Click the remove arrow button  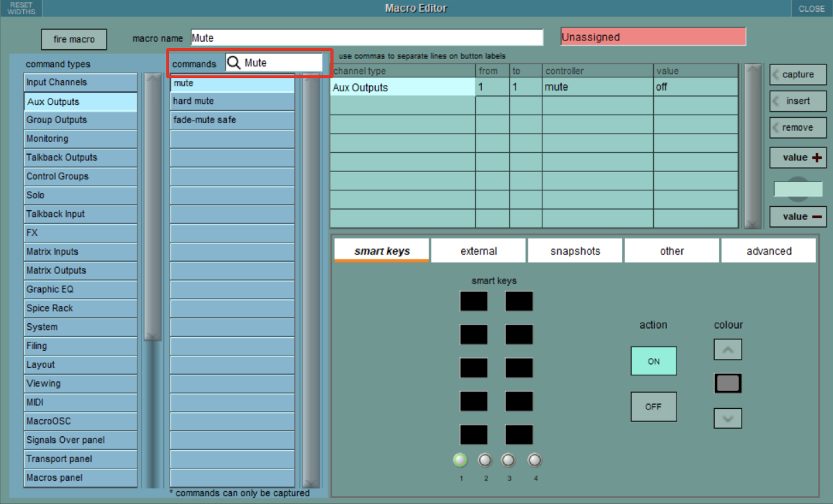click(x=797, y=128)
